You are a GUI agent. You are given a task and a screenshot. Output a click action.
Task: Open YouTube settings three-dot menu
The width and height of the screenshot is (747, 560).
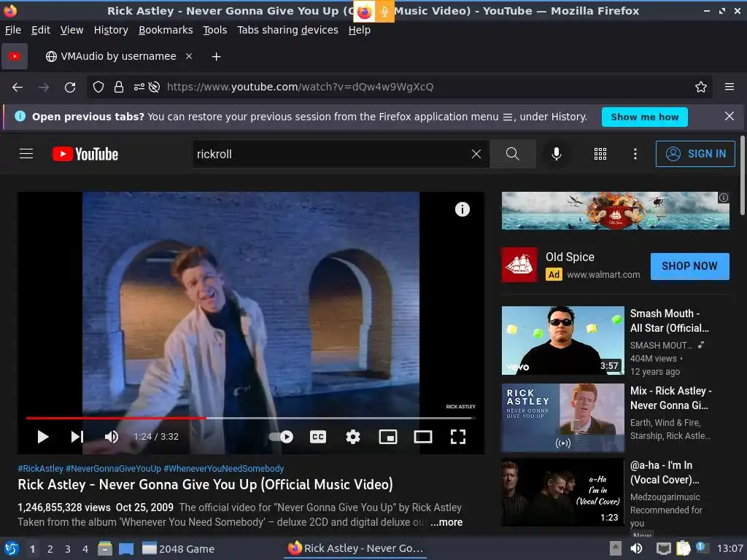(635, 154)
